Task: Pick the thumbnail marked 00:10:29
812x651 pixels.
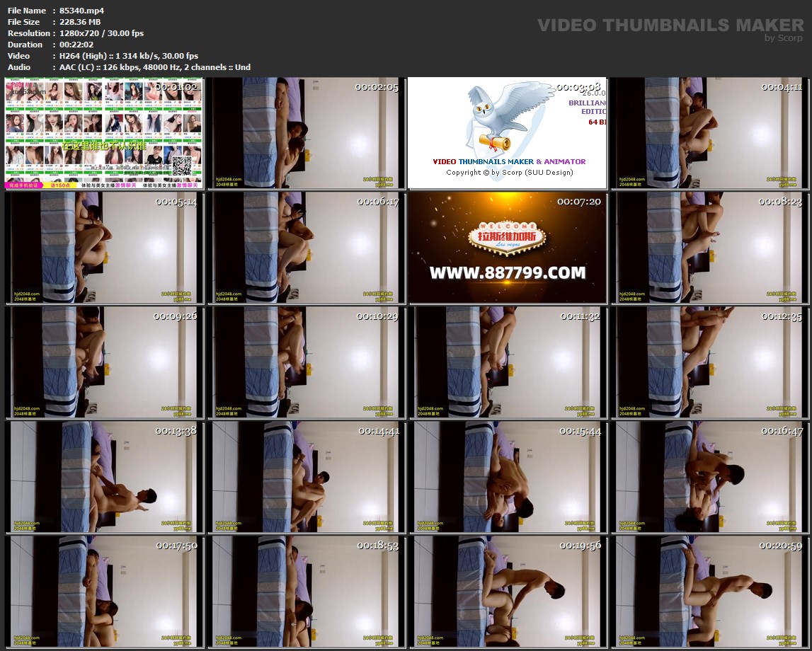Action: point(305,362)
